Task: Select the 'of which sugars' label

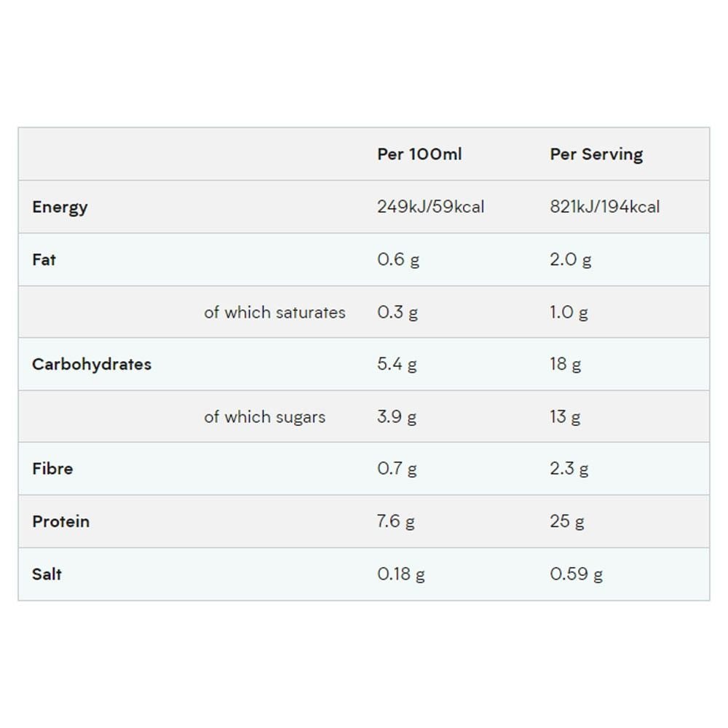Action: (265, 417)
